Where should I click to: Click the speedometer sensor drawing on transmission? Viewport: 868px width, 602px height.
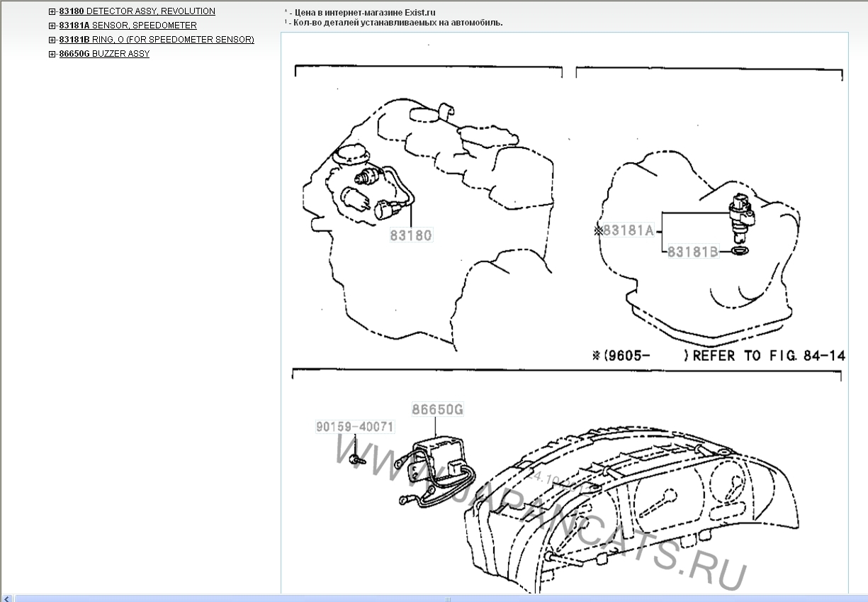tap(741, 211)
